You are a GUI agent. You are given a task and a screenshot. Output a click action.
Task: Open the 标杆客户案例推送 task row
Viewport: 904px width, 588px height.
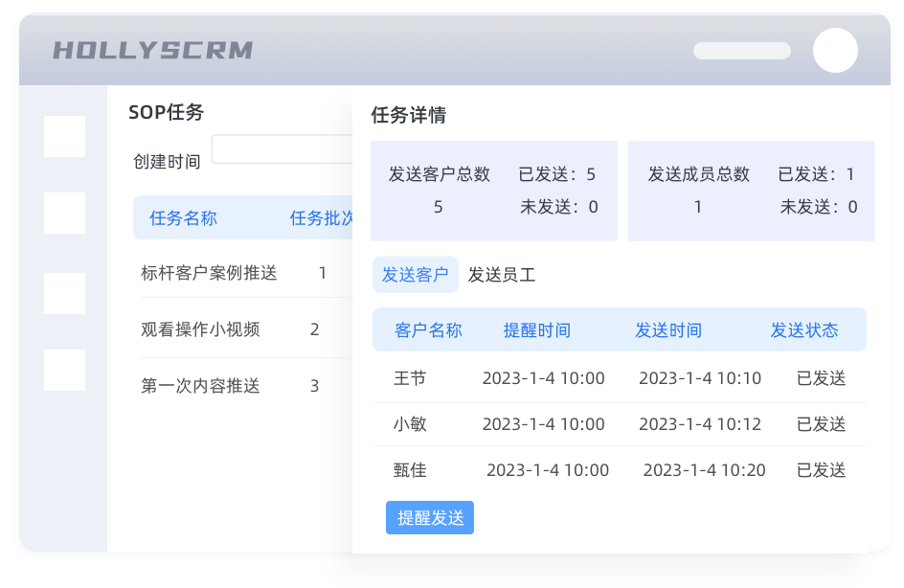coord(209,273)
